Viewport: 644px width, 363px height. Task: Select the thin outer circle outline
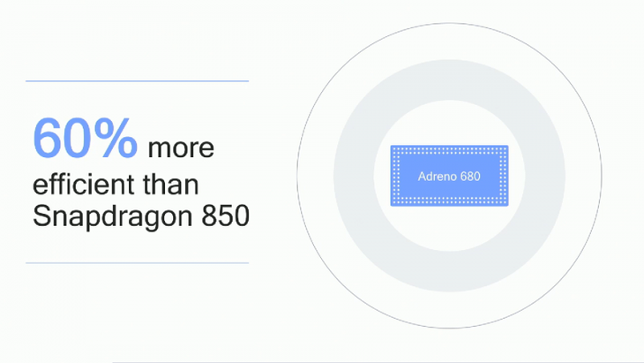click(449, 24)
